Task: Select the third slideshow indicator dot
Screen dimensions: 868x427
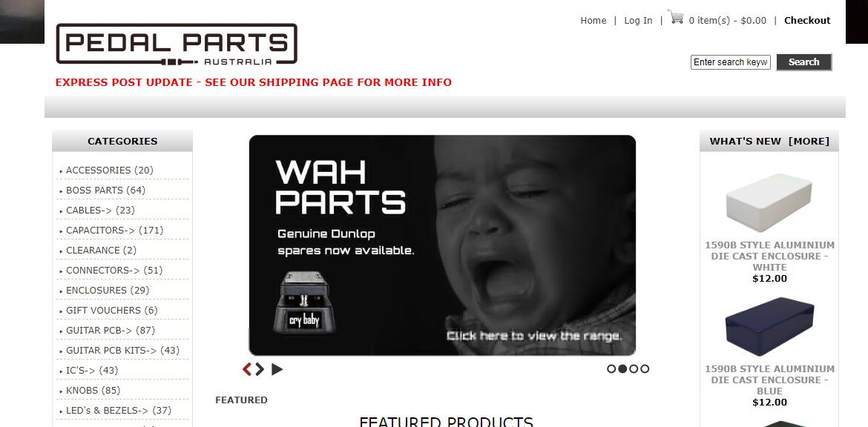Action: point(634,369)
